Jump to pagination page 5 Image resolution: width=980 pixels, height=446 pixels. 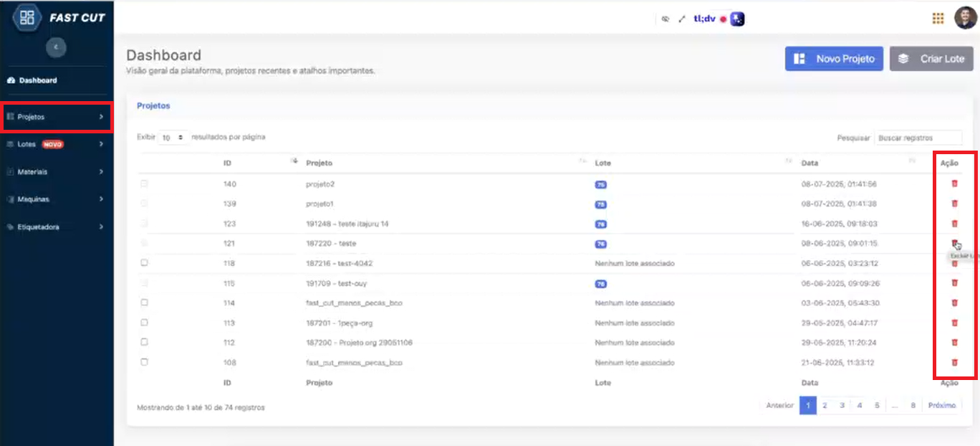(x=877, y=405)
